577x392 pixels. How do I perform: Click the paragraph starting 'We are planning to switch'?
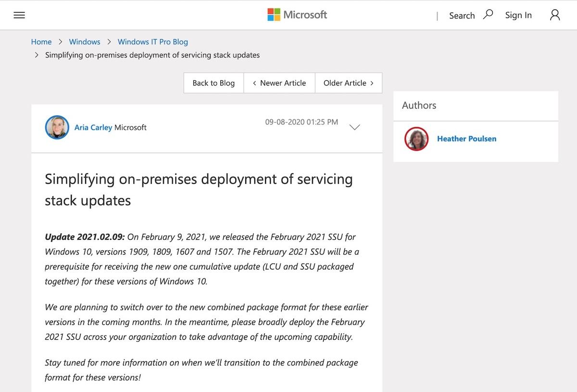(206, 322)
